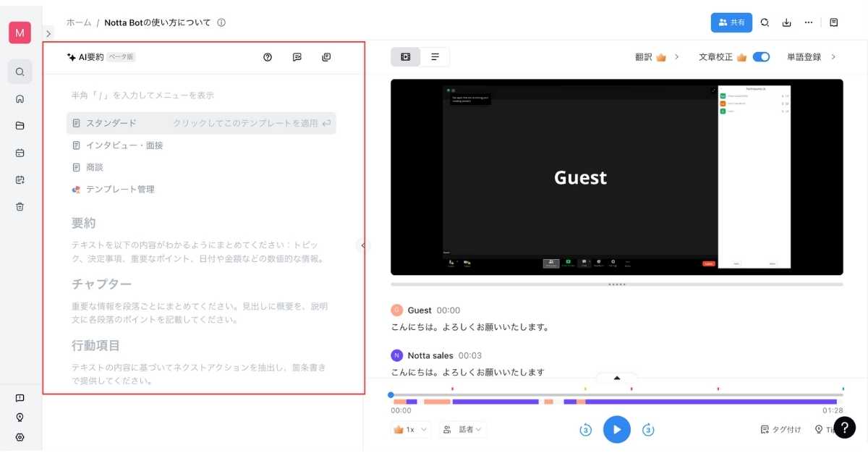868x456 pixels.
Task: Click the copy summary icon
Action: [x=326, y=57]
